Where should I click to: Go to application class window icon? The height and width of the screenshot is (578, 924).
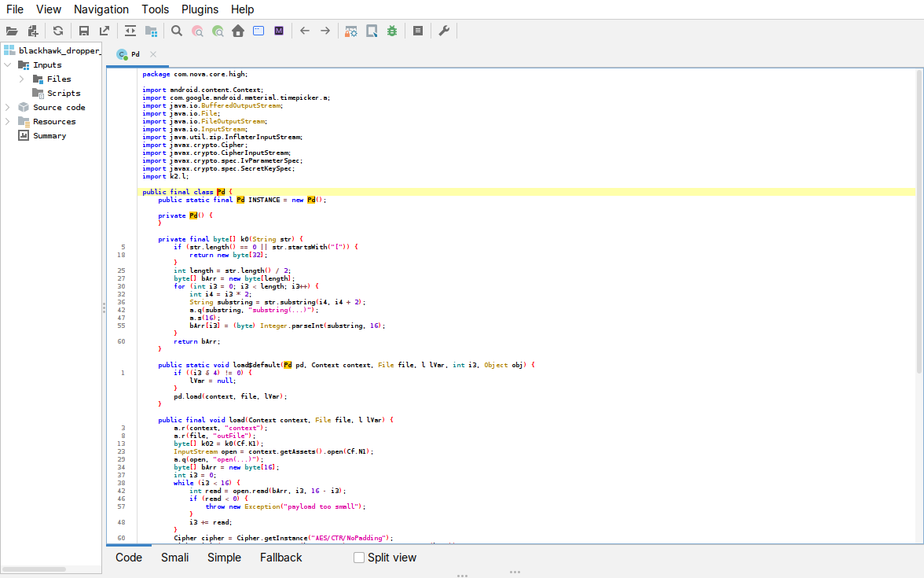click(x=258, y=31)
